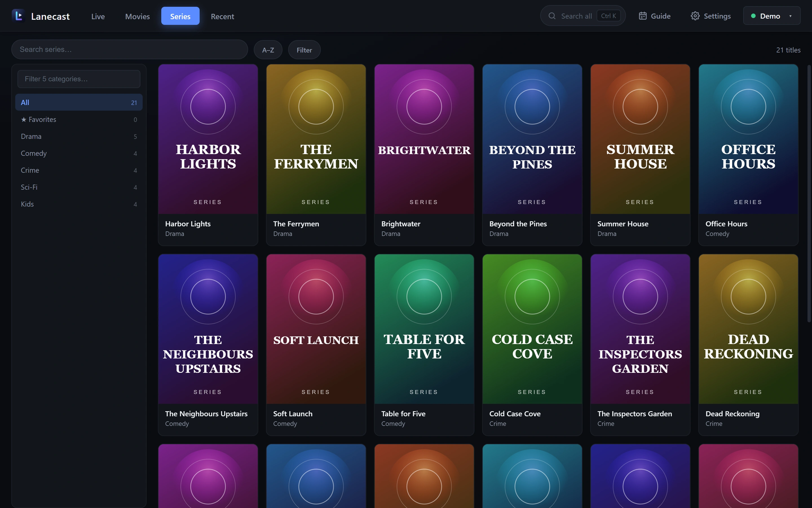Open The Ferrymen poster
This screenshot has width=812, height=508.
(x=316, y=139)
